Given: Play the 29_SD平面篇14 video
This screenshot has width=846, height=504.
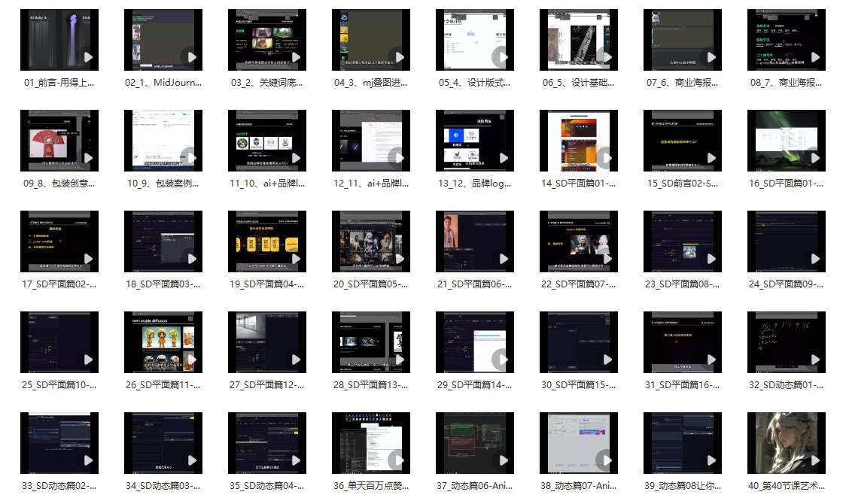Looking at the screenshot, I should coord(501,360).
